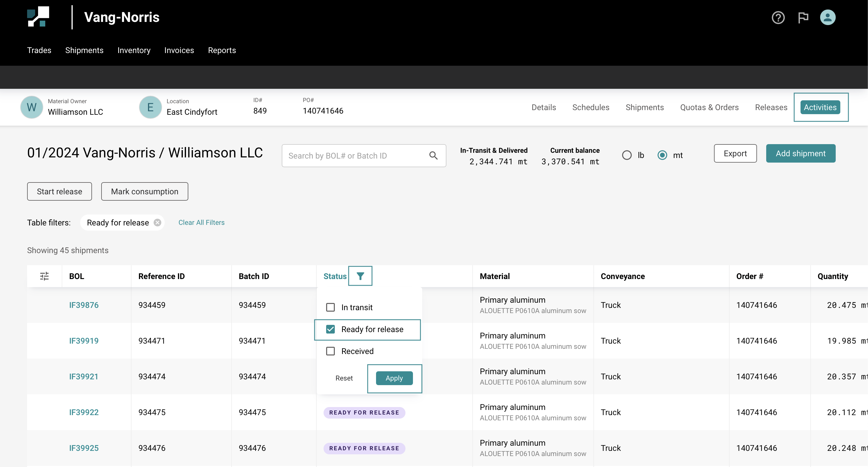Viewport: 868px width, 467px height.
Task: Open the user profile avatar icon
Action: [827, 18]
